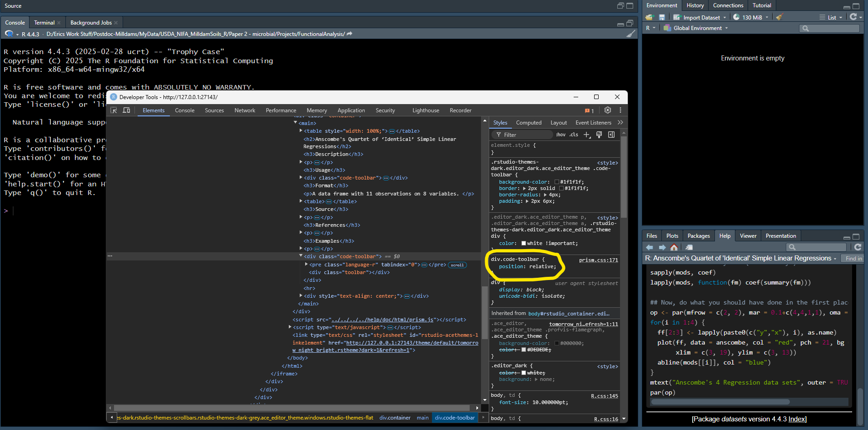Viewport: 868px width, 430px height.
Task: Toggle the device toolbar in DevTools
Action: click(126, 110)
